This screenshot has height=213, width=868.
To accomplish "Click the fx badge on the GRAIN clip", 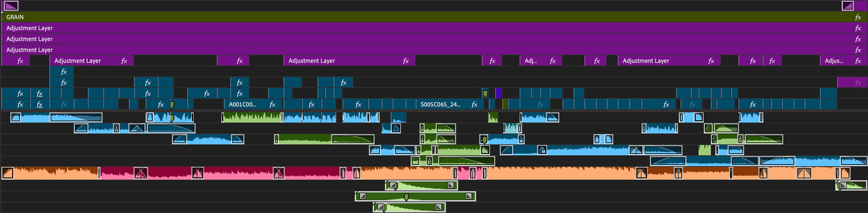I will click(x=858, y=17).
